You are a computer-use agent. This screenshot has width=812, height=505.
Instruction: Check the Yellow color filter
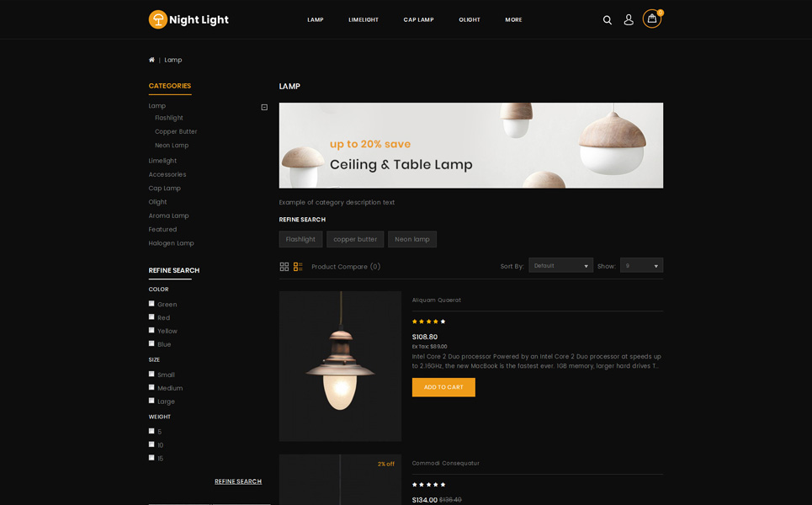pos(151,330)
